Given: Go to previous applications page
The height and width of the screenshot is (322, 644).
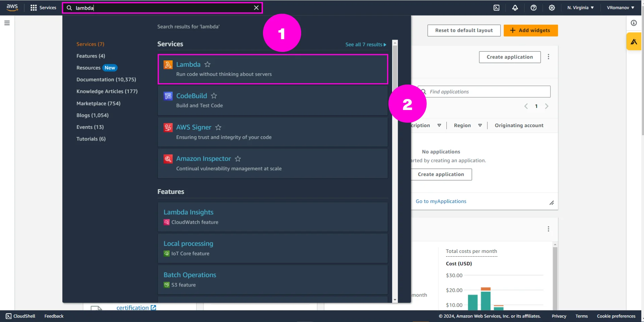Looking at the screenshot, I should click(x=526, y=106).
